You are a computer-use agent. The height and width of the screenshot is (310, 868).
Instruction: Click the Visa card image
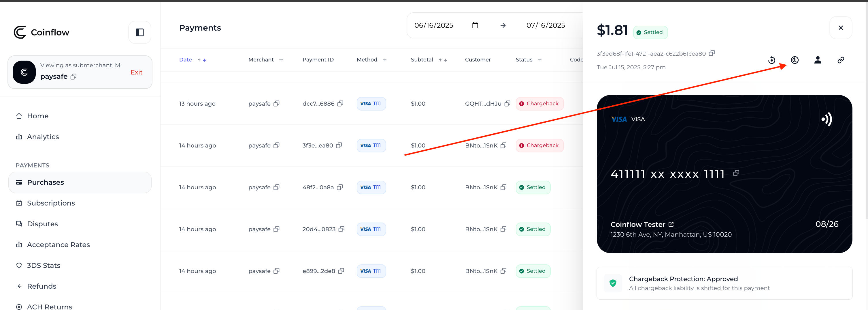tap(724, 174)
